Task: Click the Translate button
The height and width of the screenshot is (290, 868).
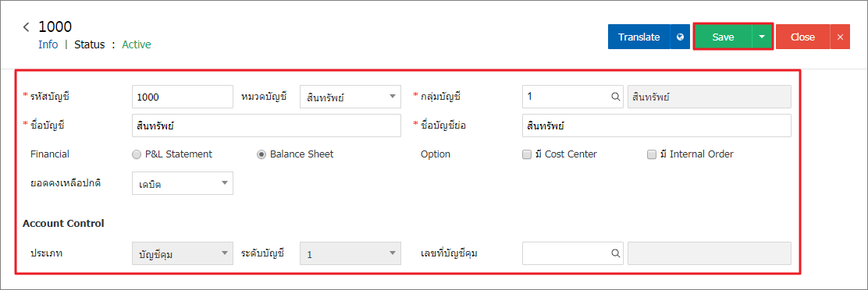Action: pos(639,37)
